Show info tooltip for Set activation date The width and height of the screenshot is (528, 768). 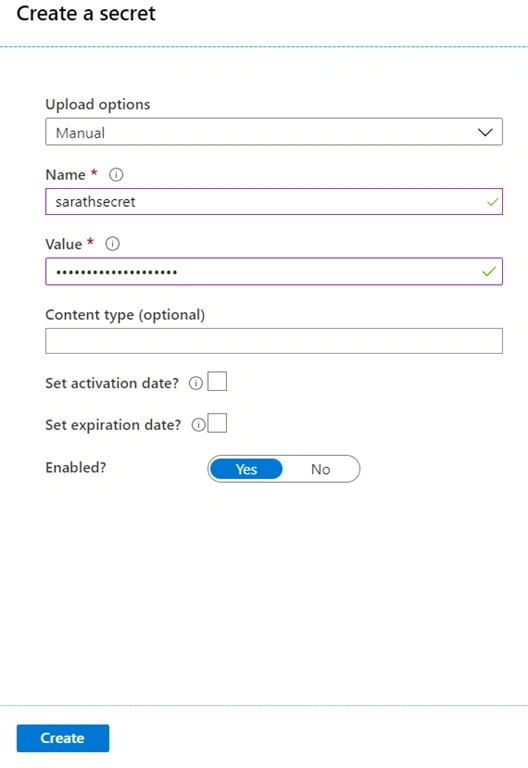click(195, 383)
